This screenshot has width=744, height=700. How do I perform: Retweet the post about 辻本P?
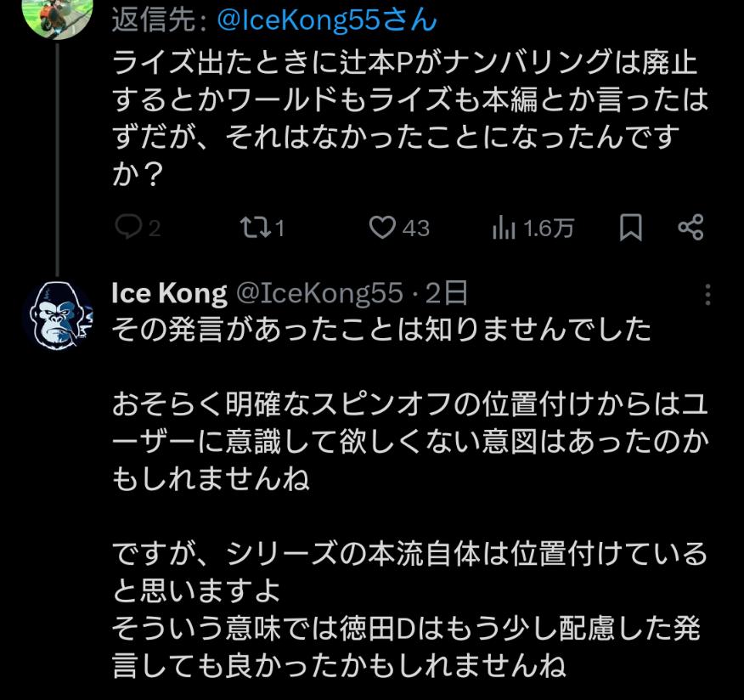pos(252,228)
